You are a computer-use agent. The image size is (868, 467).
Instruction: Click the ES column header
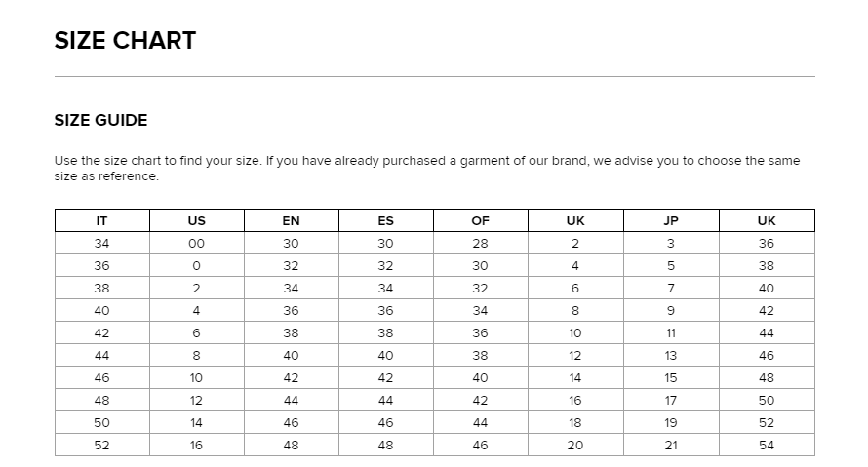pos(386,220)
